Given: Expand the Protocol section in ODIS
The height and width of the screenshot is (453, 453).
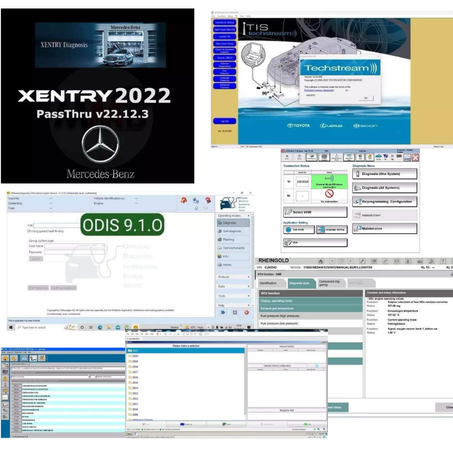Looking at the screenshot, I should [233, 277].
